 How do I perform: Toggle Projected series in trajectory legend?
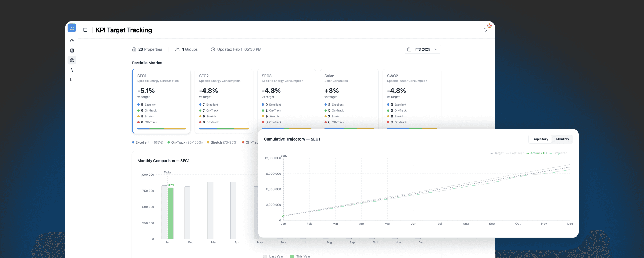pos(558,153)
